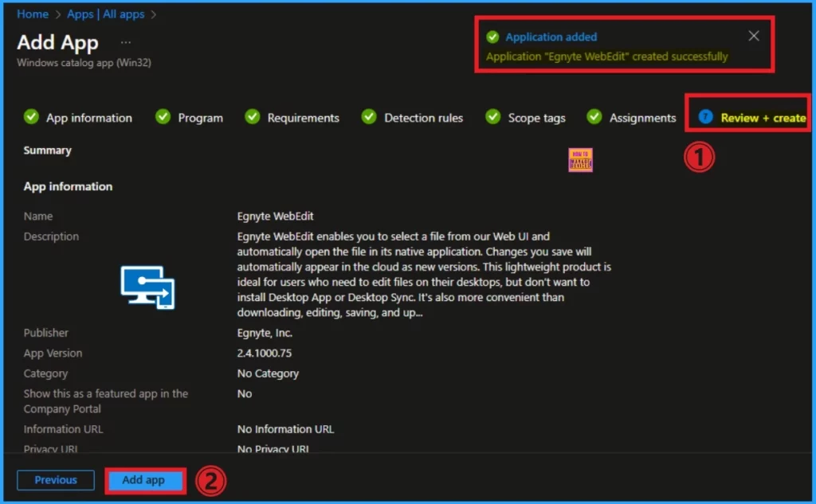Open the Home breadcrumb link
This screenshot has height=504, width=816.
pos(33,14)
